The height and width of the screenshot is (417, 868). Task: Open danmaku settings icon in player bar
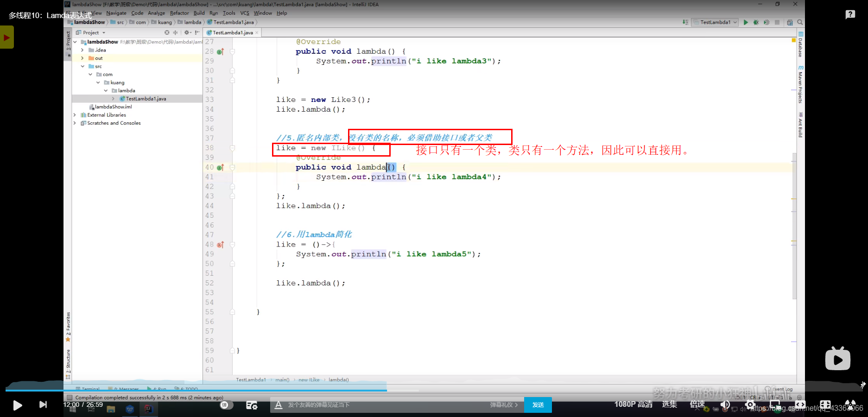pyautogui.click(x=252, y=405)
